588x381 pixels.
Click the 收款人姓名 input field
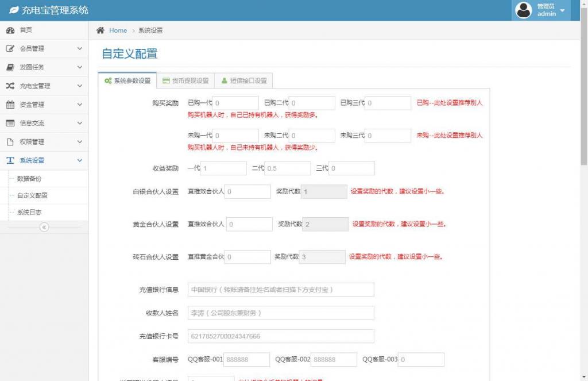[281, 312]
